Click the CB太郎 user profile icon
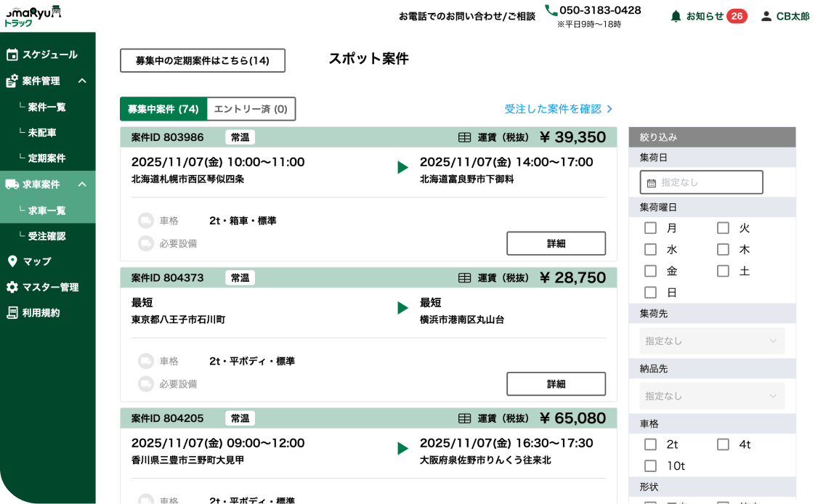The width and height of the screenshot is (818, 504). click(766, 16)
